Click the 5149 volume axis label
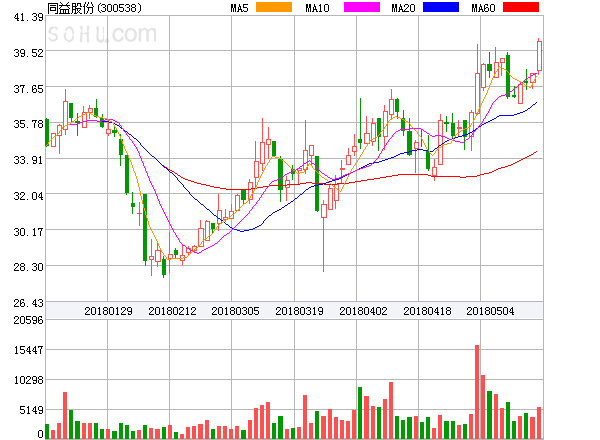Image resolution: width=600 pixels, height=440 pixels. (31, 410)
